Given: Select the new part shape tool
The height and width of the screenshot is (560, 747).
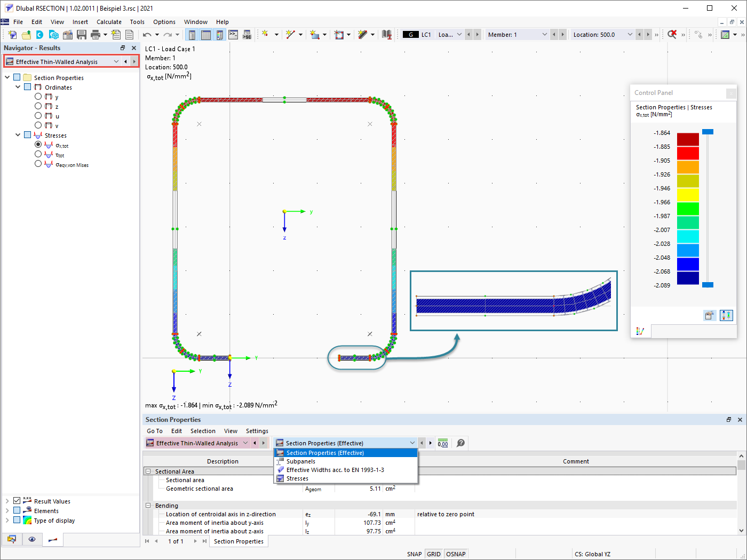Looking at the screenshot, I should [x=315, y=35].
